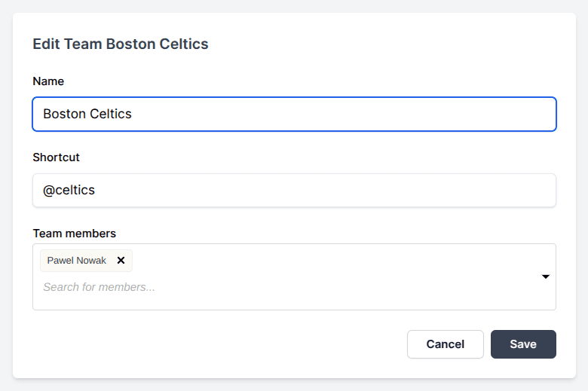This screenshot has height=391, width=588.
Task: Click the Shortcut field label
Action: point(56,157)
